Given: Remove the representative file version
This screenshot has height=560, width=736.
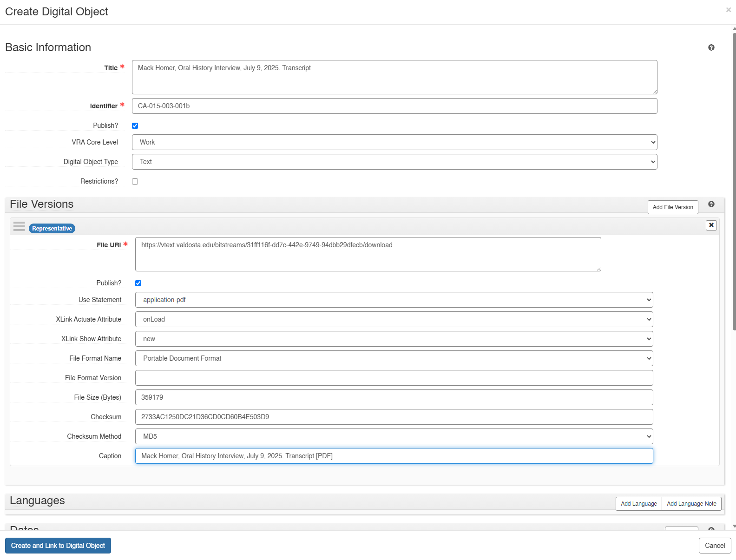Looking at the screenshot, I should pyautogui.click(x=711, y=225).
